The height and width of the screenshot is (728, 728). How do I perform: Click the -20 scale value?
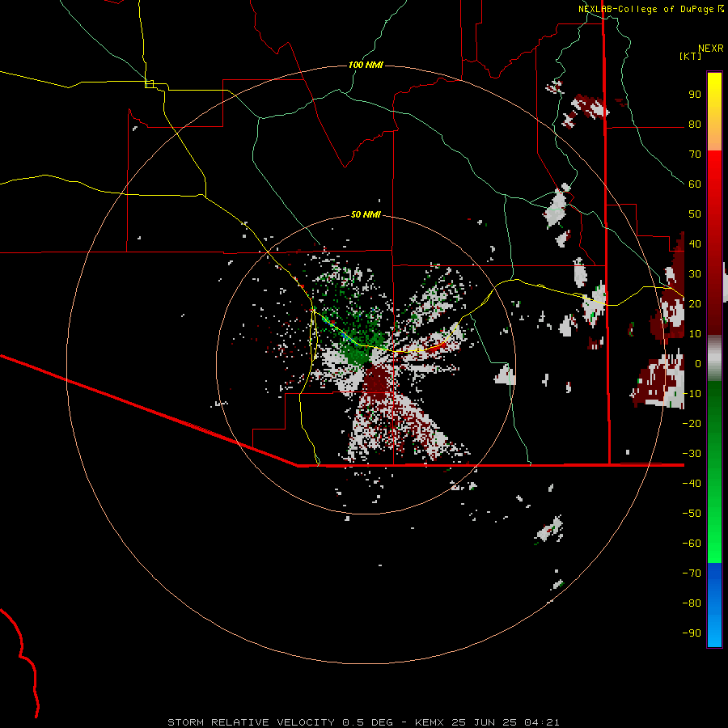692,423
